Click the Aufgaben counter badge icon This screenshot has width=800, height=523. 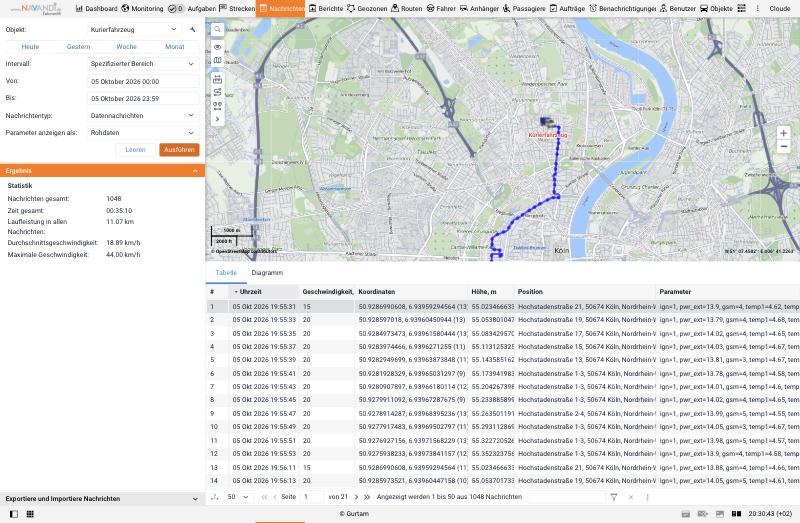tap(176, 8)
